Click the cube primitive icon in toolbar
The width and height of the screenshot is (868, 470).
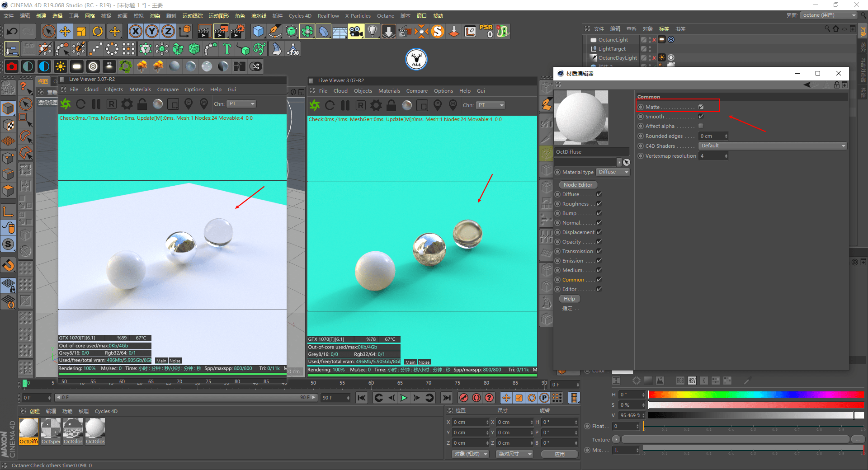coord(258,31)
